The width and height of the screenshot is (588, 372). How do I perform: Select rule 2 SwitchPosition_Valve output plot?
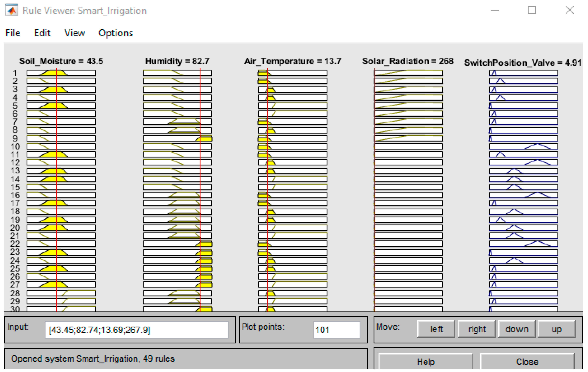tap(523, 81)
